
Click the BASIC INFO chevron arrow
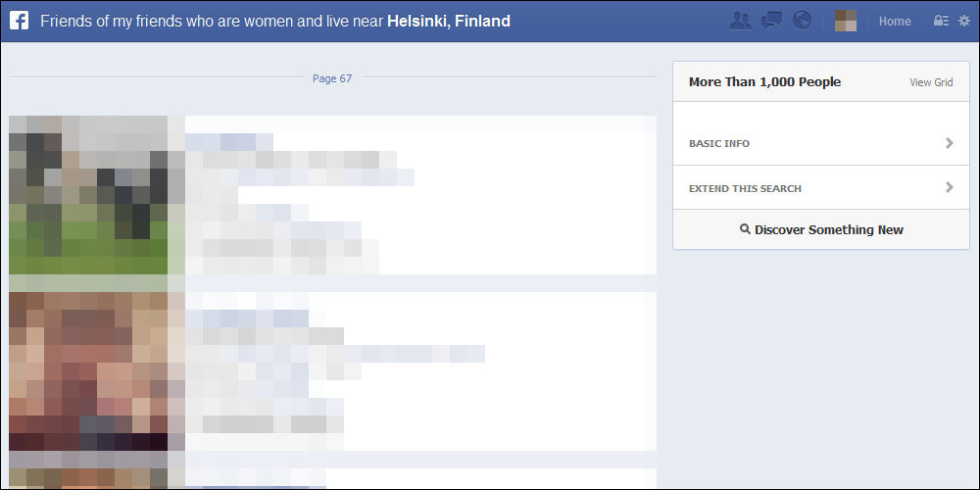pos(950,143)
